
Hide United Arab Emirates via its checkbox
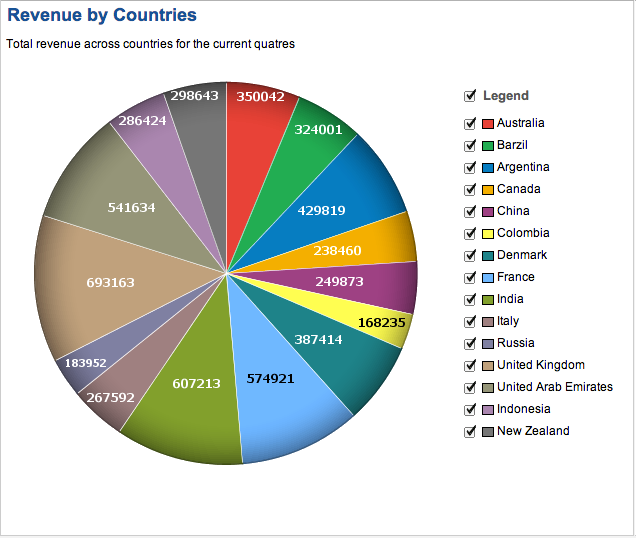[x=470, y=388]
